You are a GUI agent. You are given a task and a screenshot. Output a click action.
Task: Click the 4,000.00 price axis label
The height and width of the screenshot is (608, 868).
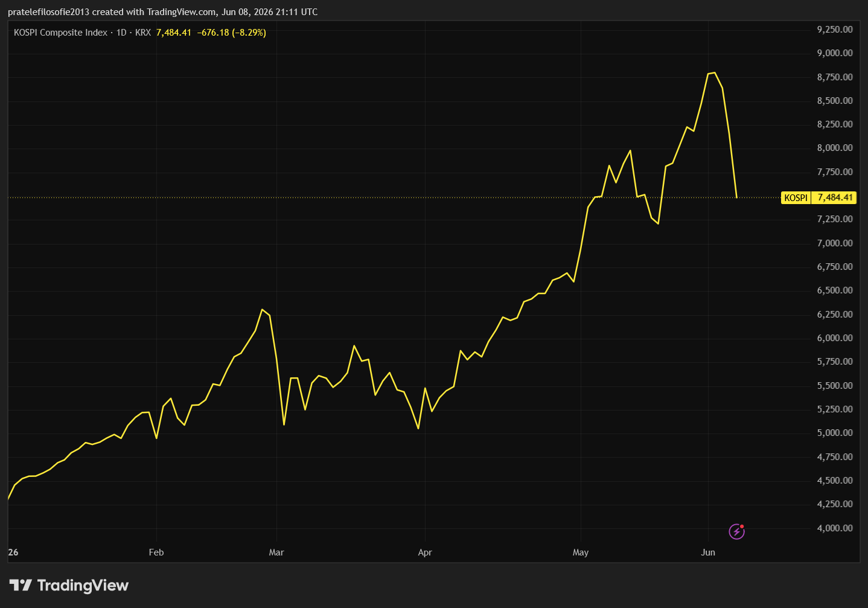[835, 528]
